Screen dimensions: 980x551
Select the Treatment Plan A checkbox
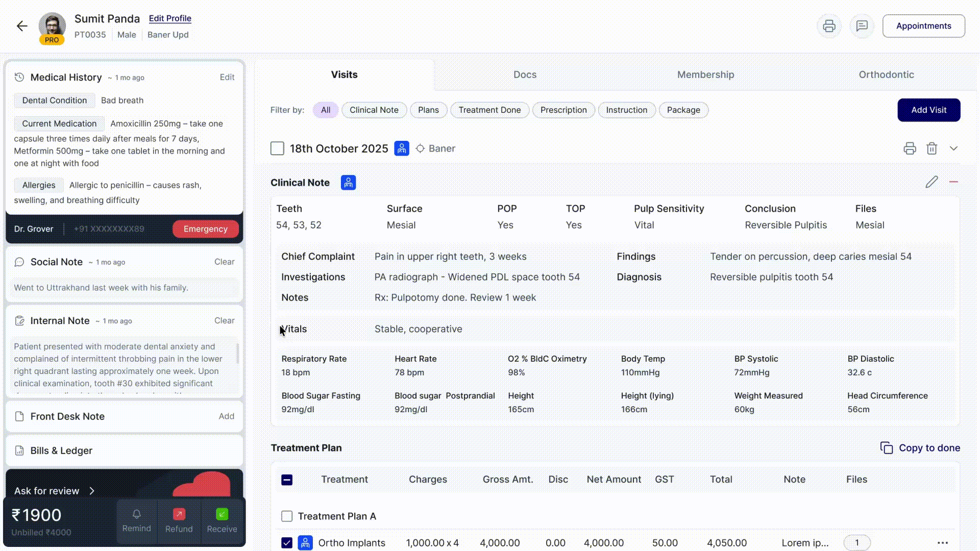287,516
